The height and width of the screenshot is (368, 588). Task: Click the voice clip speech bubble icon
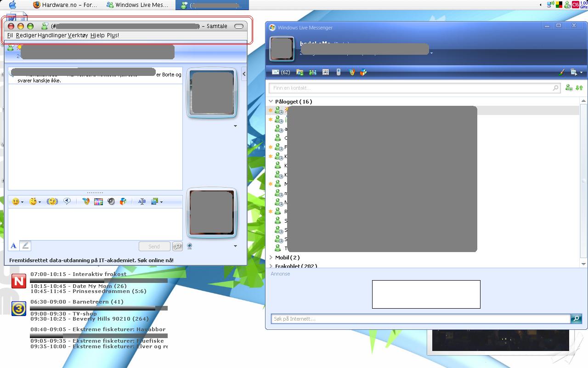[x=67, y=201]
